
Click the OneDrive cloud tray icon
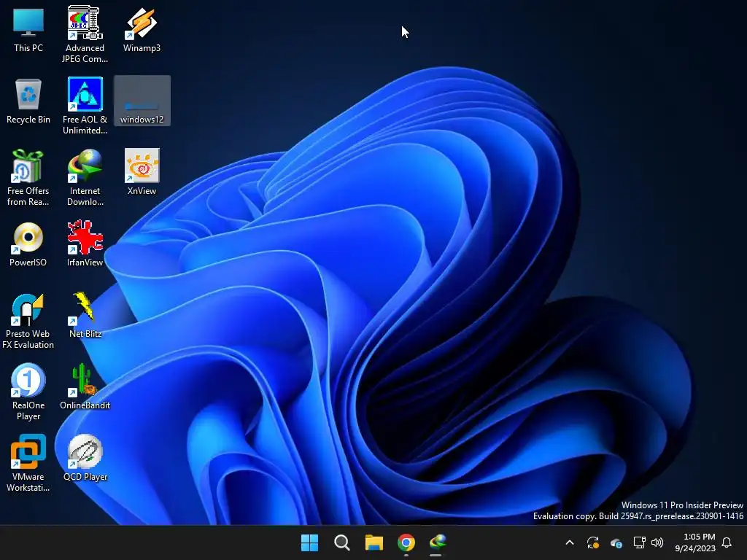click(616, 542)
